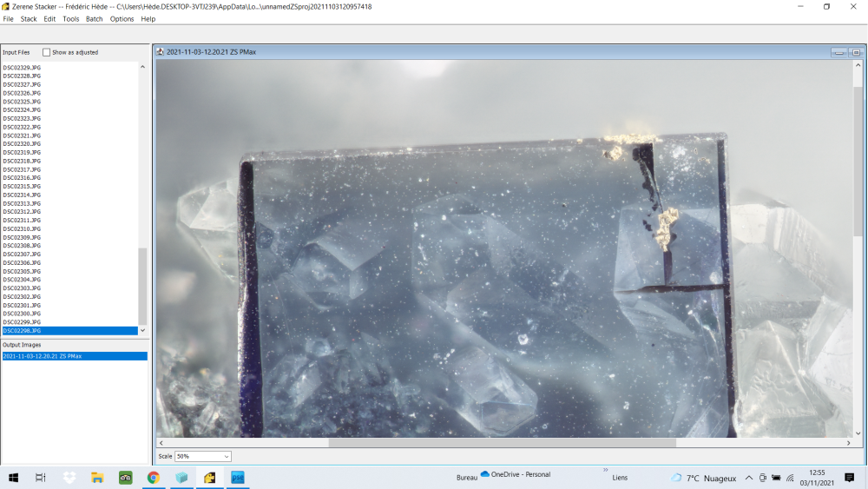Open the Batch menu
Viewport: 868px width, 489px height.
pos(94,19)
